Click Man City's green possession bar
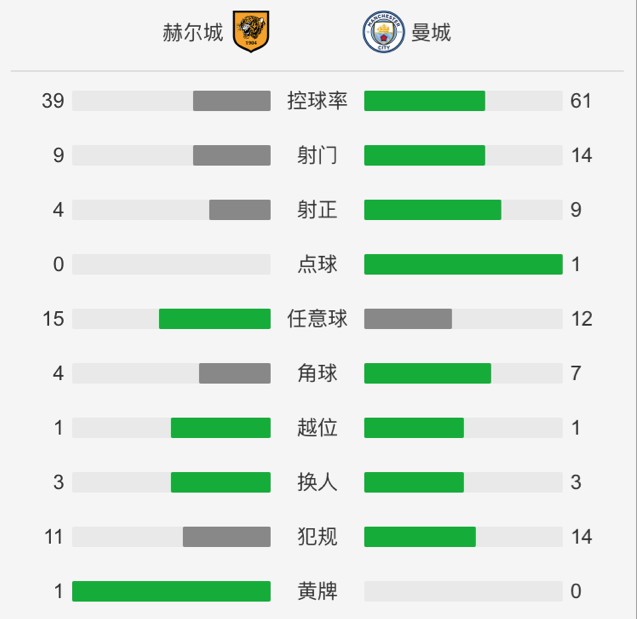 pos(425,101)
